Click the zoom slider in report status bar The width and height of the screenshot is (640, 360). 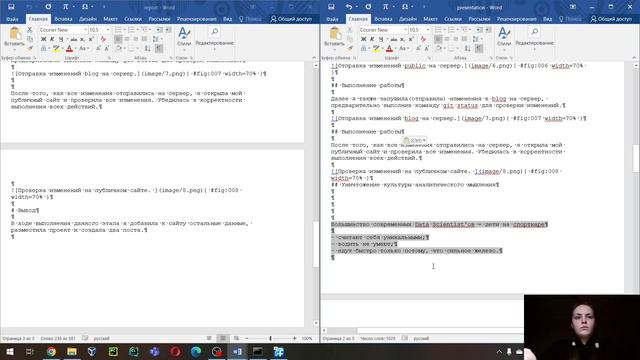tap(270, 338)
